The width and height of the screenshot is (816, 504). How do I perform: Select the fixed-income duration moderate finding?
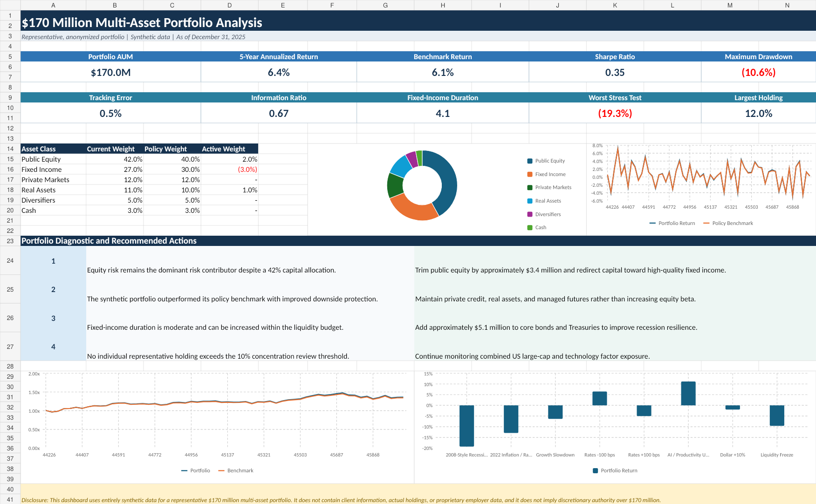point(250,318)
